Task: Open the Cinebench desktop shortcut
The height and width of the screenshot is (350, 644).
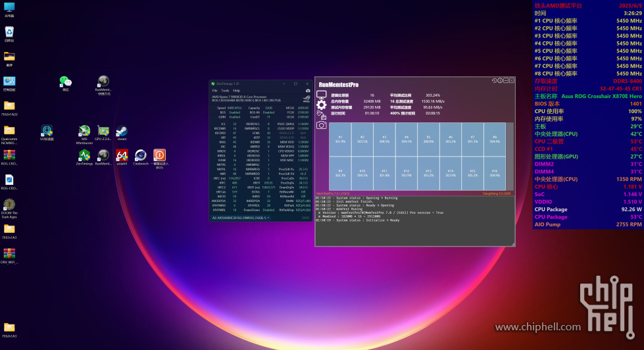Action: point(141,156)
